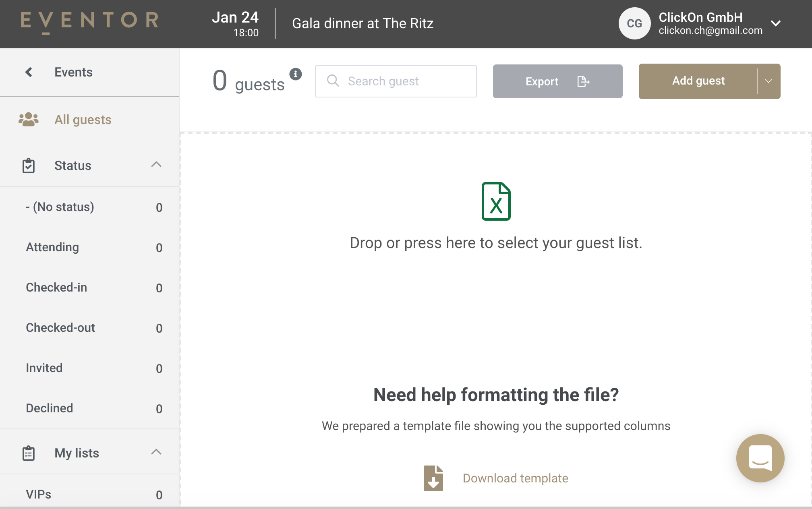
Task: Click the Search guest field
Action: tap(396, 81)
